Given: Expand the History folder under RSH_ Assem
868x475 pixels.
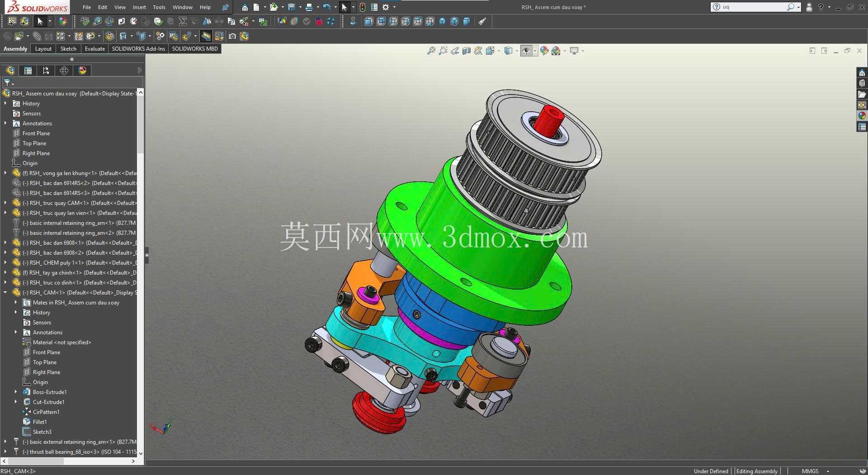Looking at the screenshot, I should (x=5, y=104).
